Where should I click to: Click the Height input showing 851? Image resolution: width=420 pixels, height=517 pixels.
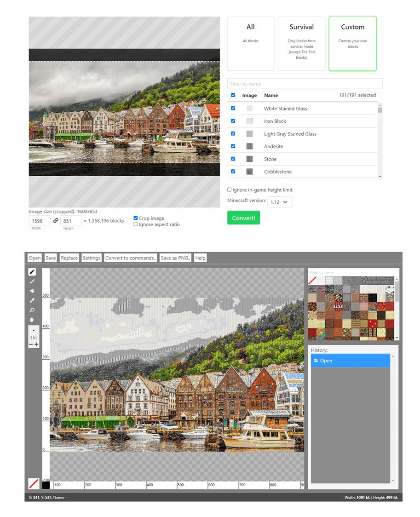point(71,221)
